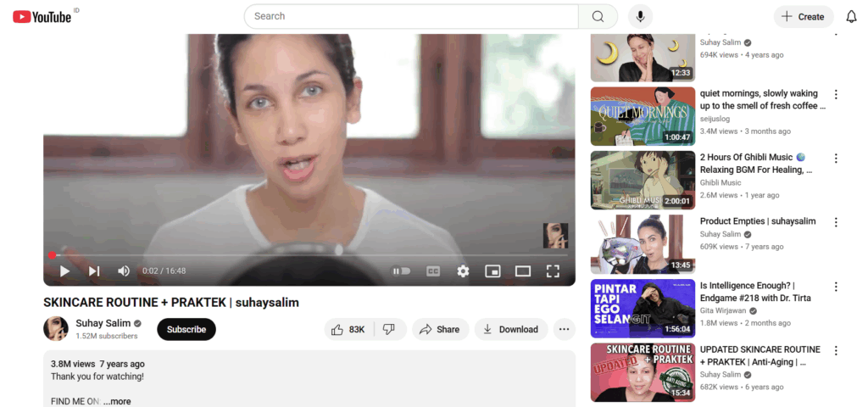Open options for quiet mornings video
This screenshot has width=868, height=407.
pyautogui.click(x=836, y=94)
